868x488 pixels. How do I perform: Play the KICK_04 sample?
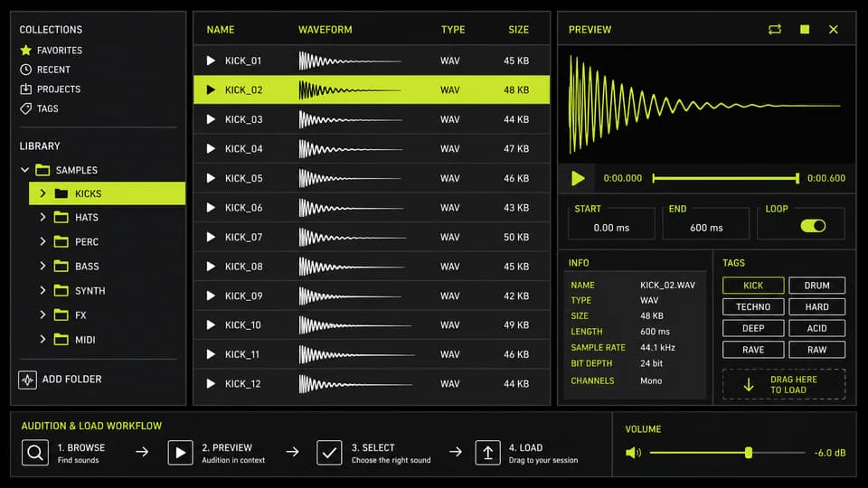tap(211, 148)
